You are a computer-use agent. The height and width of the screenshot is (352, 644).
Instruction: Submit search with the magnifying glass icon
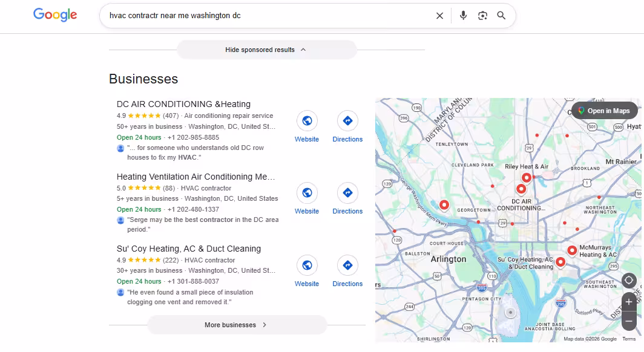[x=501, y=16]
